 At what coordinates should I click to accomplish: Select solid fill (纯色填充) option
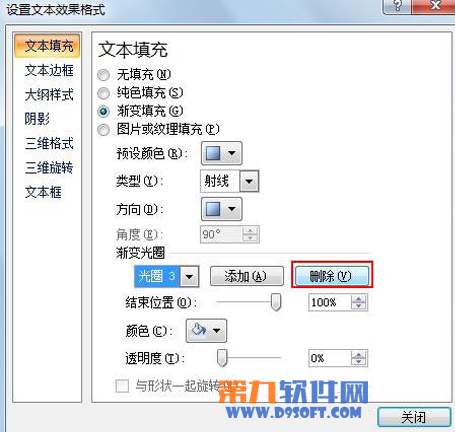[x=103, y=93]
